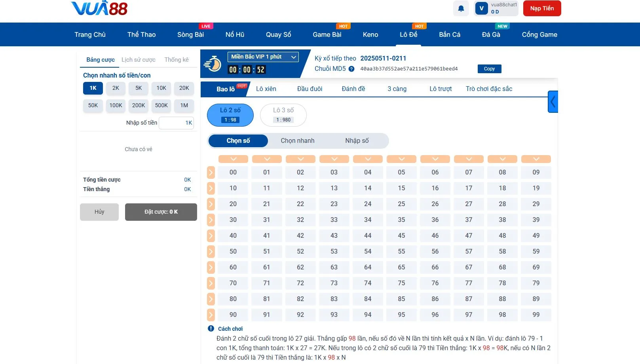Collapse the betting panel with the right-edge arrow
This screenshot has height=364, width=640.
(x=553, y=102)
